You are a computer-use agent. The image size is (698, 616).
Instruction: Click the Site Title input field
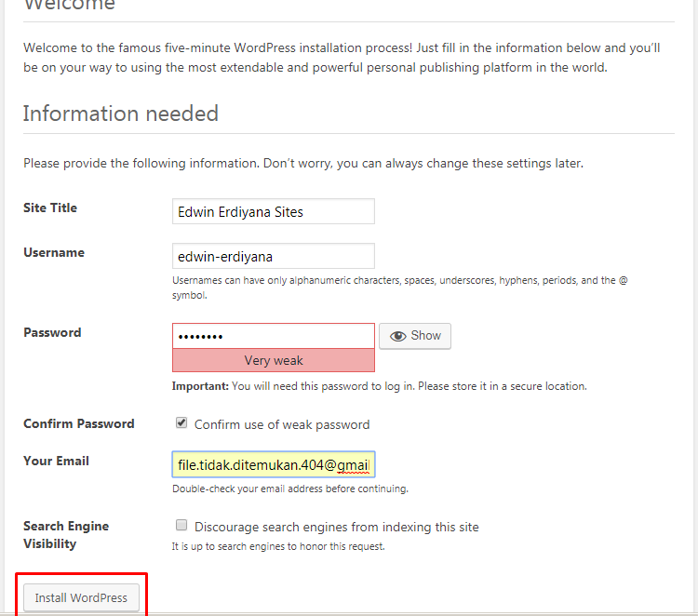(274, 211)
